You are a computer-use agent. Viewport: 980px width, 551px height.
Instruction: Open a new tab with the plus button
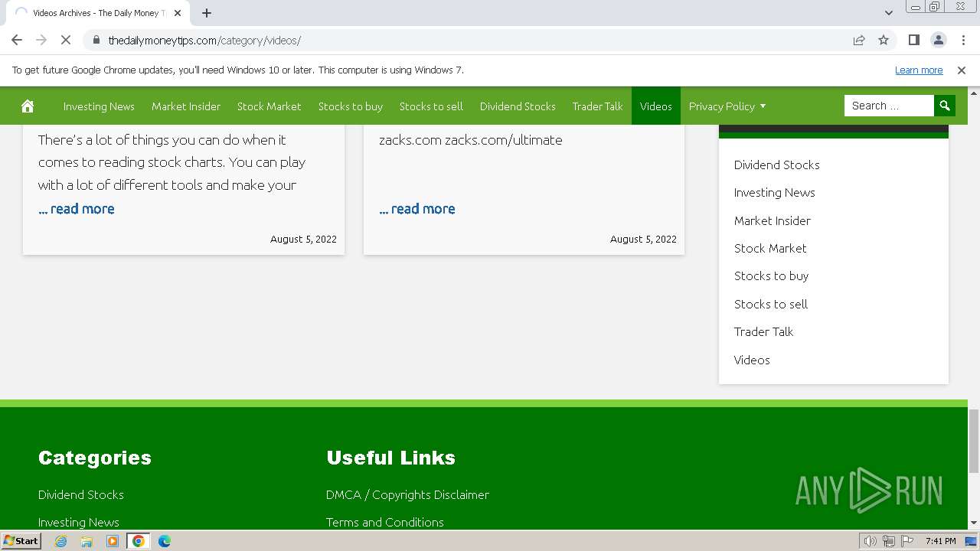click(x=207, y=13)
